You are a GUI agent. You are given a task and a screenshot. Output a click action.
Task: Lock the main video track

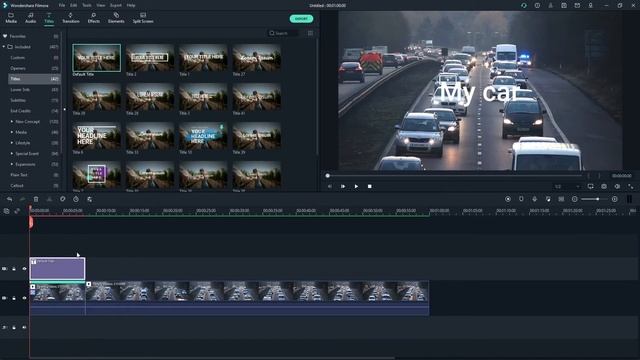click(14, 298)
